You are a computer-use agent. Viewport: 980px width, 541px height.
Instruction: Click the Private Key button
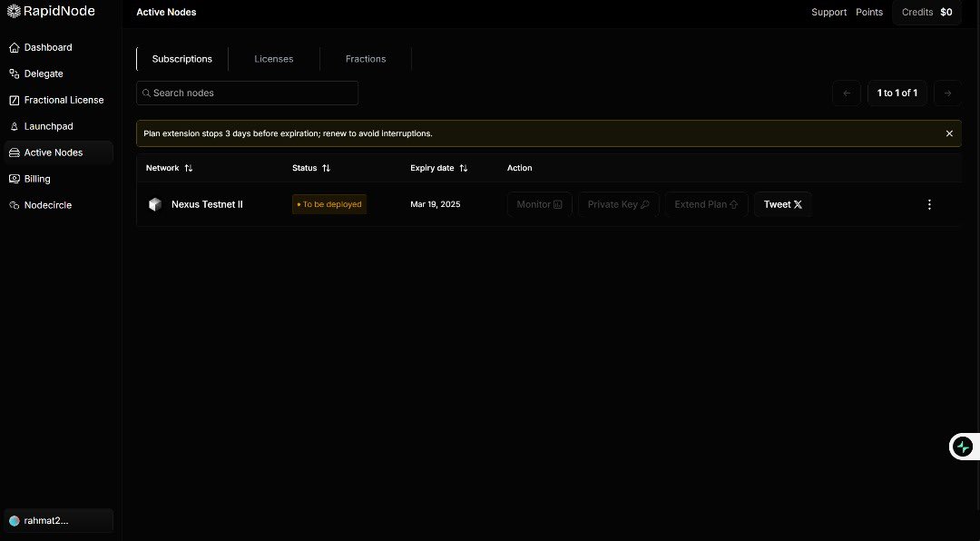coord(618,204)
